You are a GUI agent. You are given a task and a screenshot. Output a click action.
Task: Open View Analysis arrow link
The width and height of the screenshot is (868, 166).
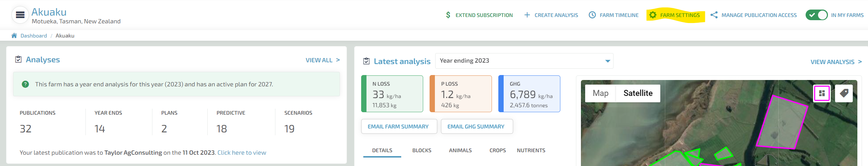pos(859,62)
